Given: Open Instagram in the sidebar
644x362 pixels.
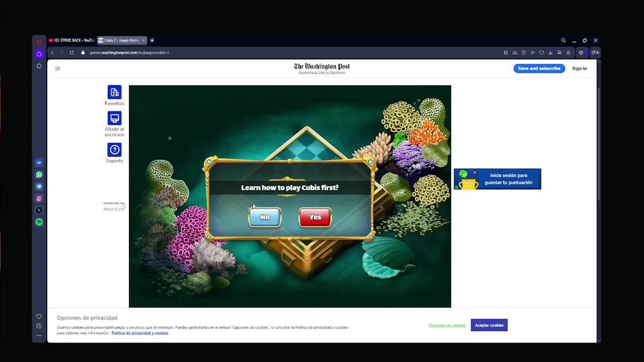Looking at the screenshot, I should click(39, 199).
